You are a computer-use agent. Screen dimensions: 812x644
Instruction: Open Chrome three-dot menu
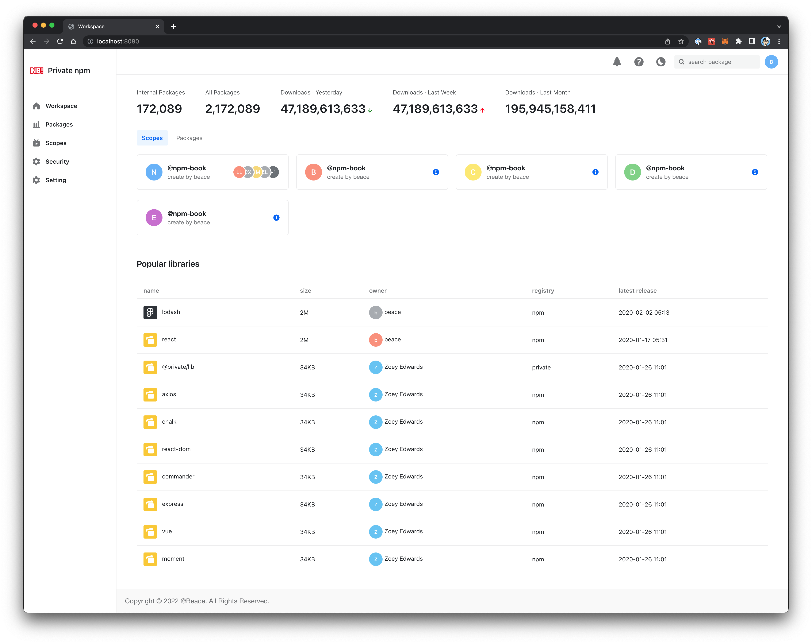click(x=779, y=41)
